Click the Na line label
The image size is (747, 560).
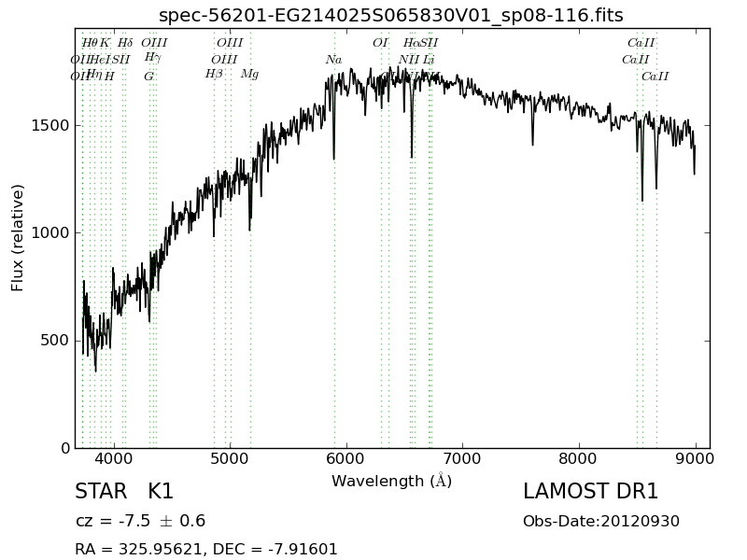(333, 60)
